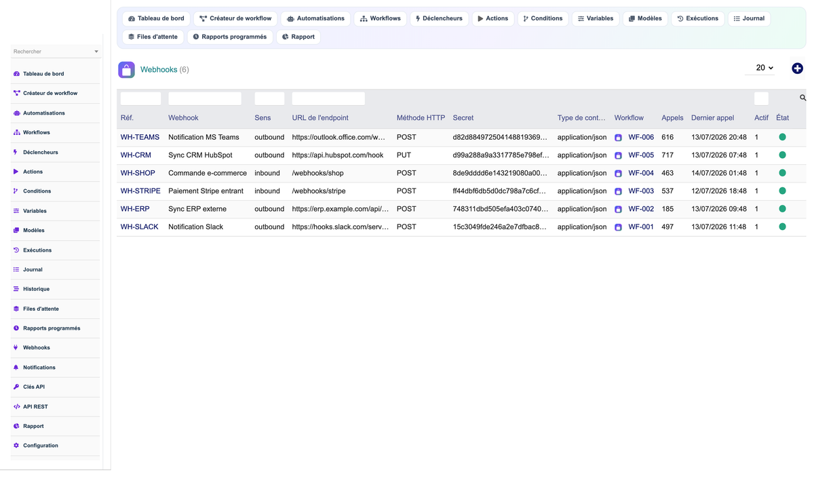
Task: Click the Exécutions history icon in the sidebar
Action: tap(16, 250)
